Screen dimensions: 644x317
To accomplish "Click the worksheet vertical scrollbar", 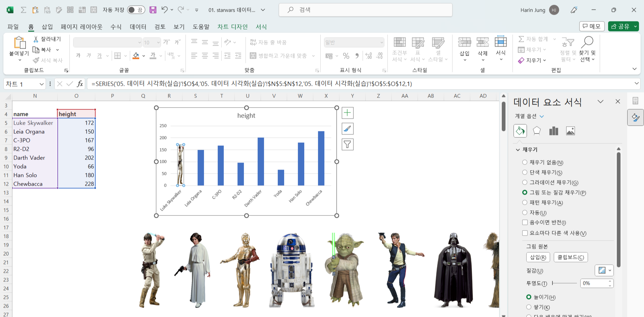I will tap(503, 116).
